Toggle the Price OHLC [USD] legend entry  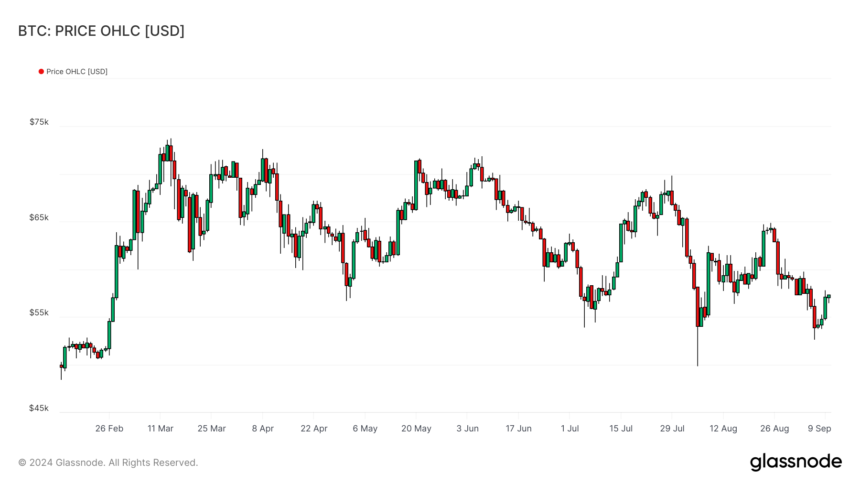(73, 71)
